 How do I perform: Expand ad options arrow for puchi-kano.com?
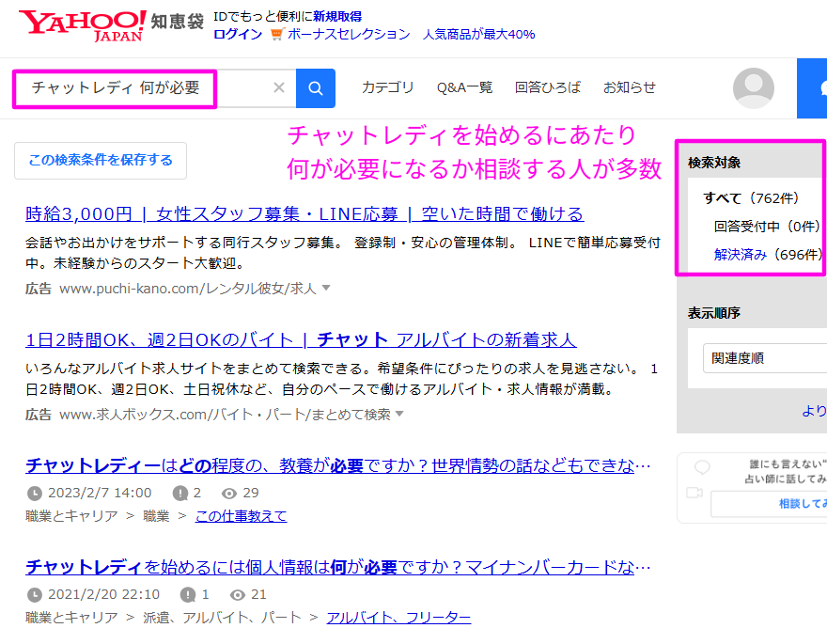(326, 288)
